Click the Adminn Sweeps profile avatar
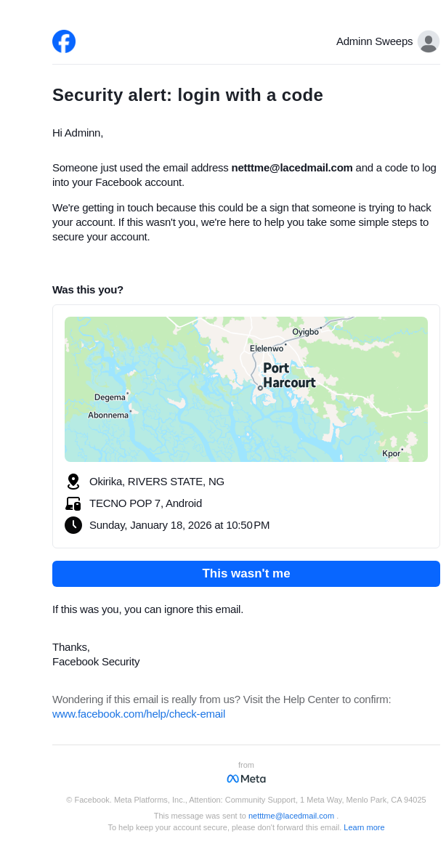Screen dimensions: 446x868 coord(429,41)
